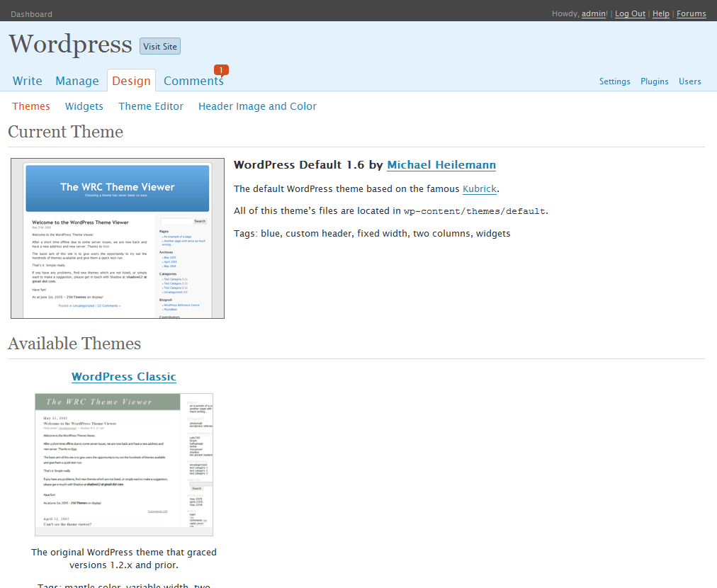717x588 pixels.
Task: Open Plugins menu item
Action: pyautogui.click(x=655, y=81)
